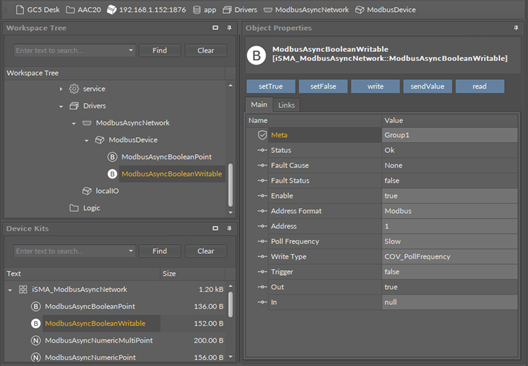Click the service gear icon in tree
The image size is (528, 366).
(x=74, y=89)
